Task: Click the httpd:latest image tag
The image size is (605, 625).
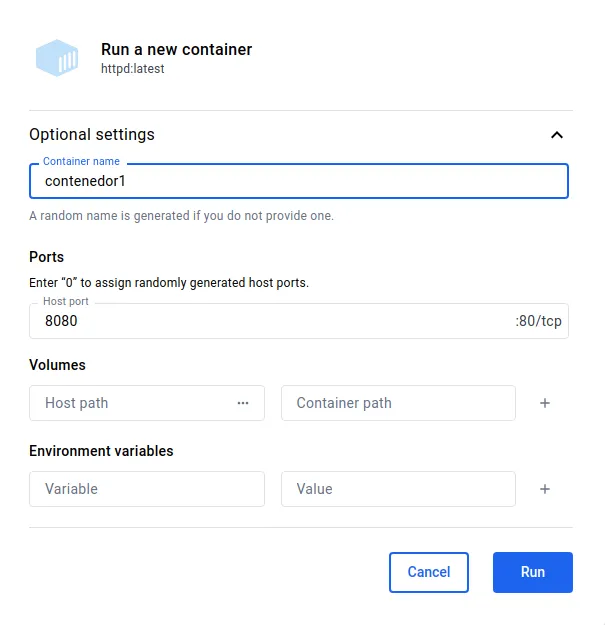Action: point(133,69)
